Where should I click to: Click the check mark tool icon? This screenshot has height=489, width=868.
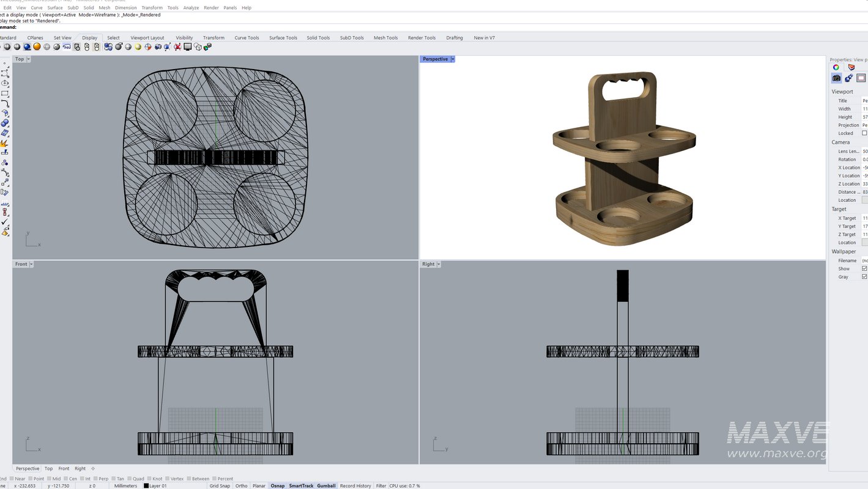click(x=5, y=222)
